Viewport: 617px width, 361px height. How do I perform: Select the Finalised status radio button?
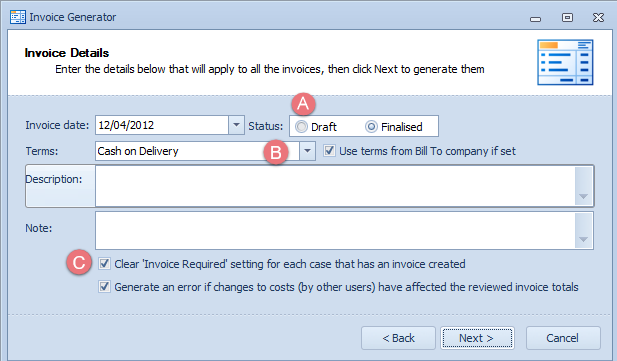click(x=371, y=127)
